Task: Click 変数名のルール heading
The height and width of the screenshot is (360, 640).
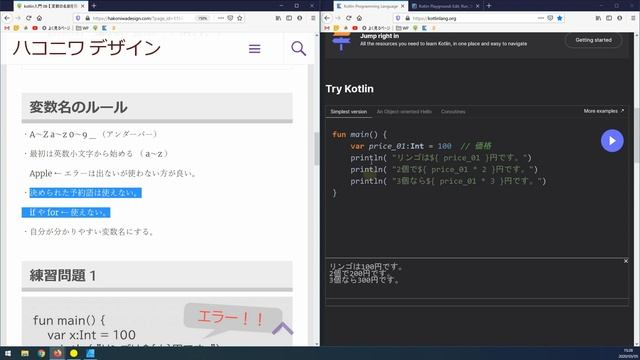Action: click(x=78, y=107)
